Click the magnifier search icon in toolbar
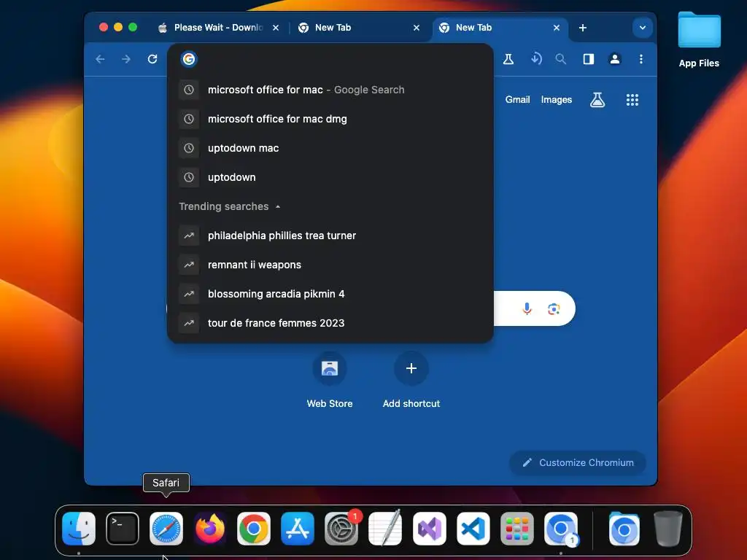This screenshot has width=747, height=560. coord(561,59)
